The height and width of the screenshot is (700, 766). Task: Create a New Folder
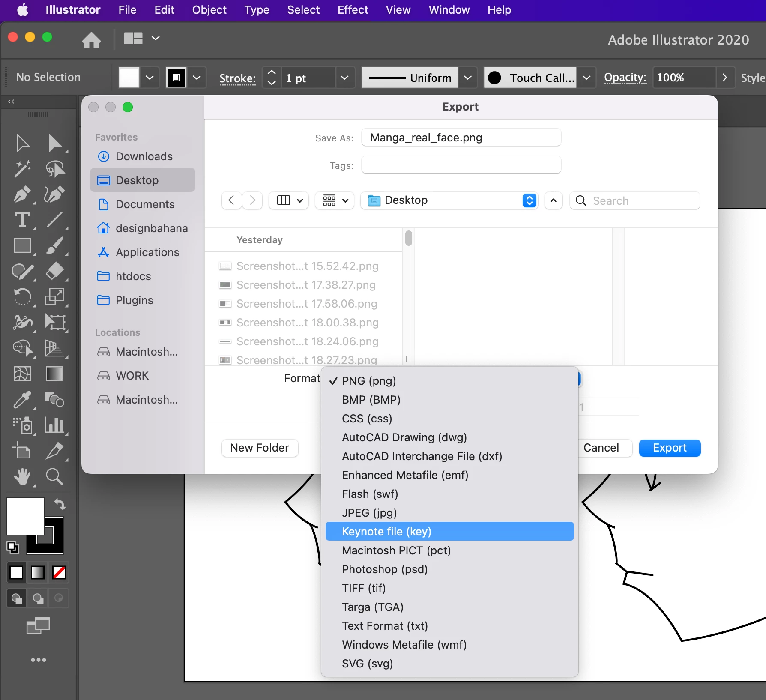pyautogui.click(x=260, y=448)
